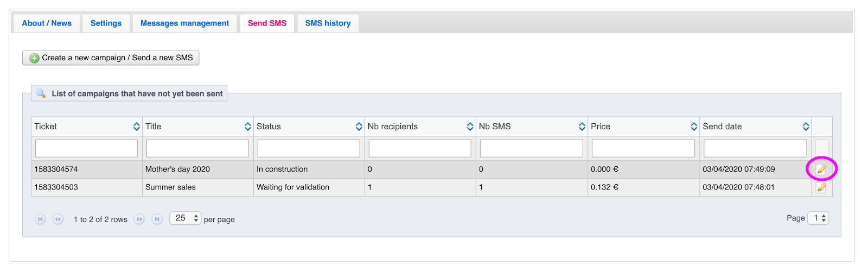
Task: Open the Page number dropdown
Action: click(x=818, y=218)
